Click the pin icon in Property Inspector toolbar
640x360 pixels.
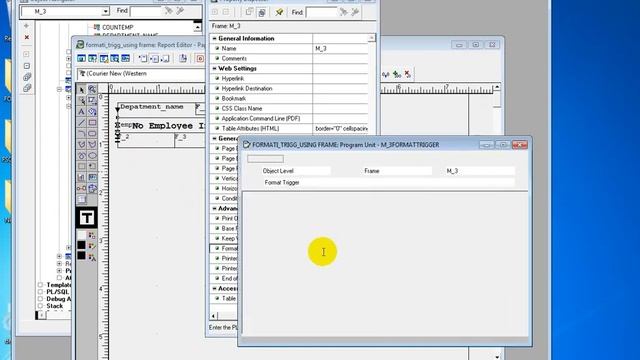click(x=279, y=12)
